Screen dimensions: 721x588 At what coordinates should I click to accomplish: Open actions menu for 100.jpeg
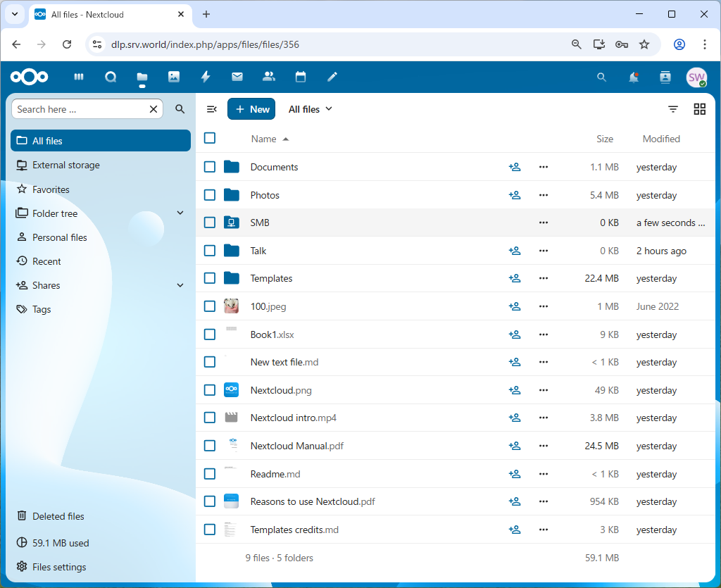pyautogui.click(x=544, y=306)
